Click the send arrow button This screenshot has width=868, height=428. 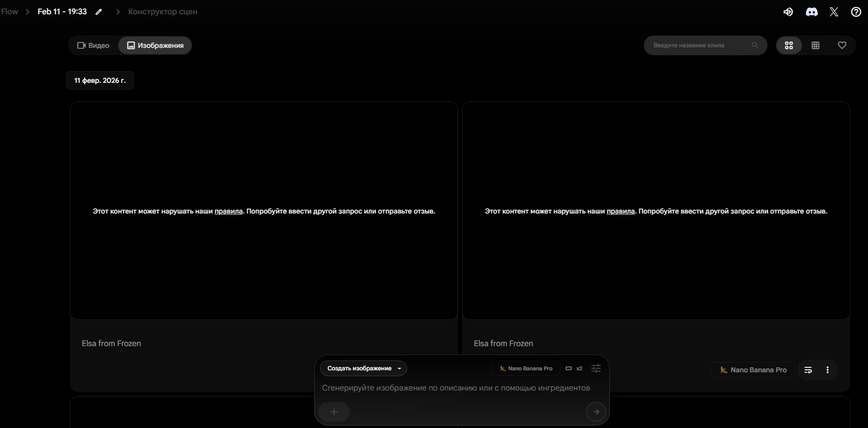(596, 412)
